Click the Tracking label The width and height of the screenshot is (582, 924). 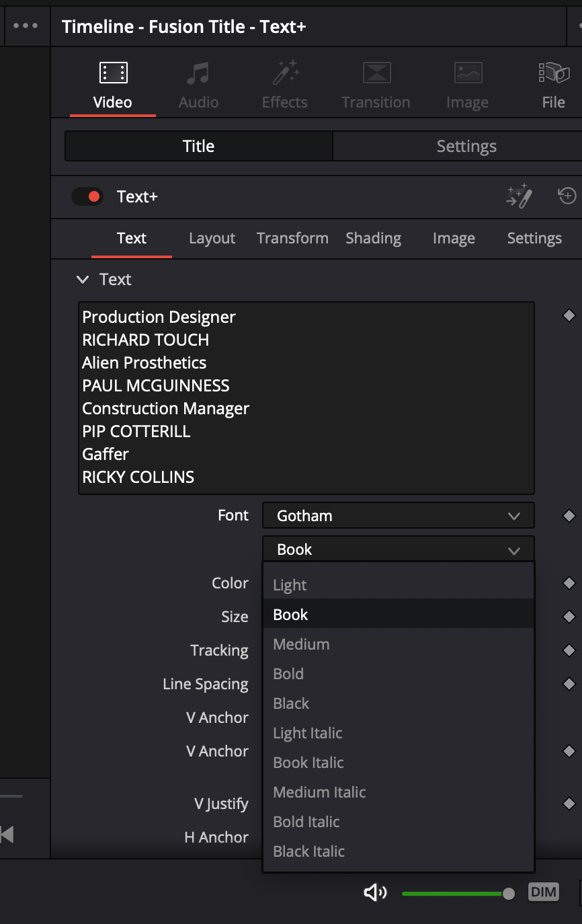pos(219,650)
